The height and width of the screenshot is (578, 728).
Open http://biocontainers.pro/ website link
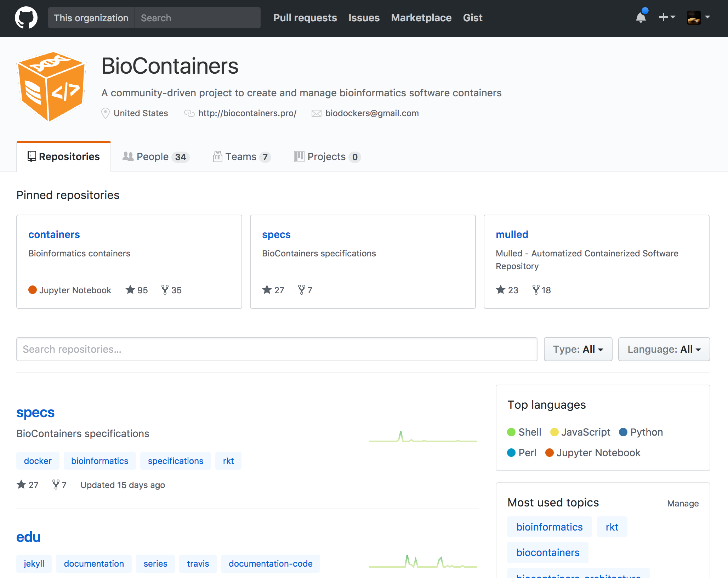coord(247,113)
